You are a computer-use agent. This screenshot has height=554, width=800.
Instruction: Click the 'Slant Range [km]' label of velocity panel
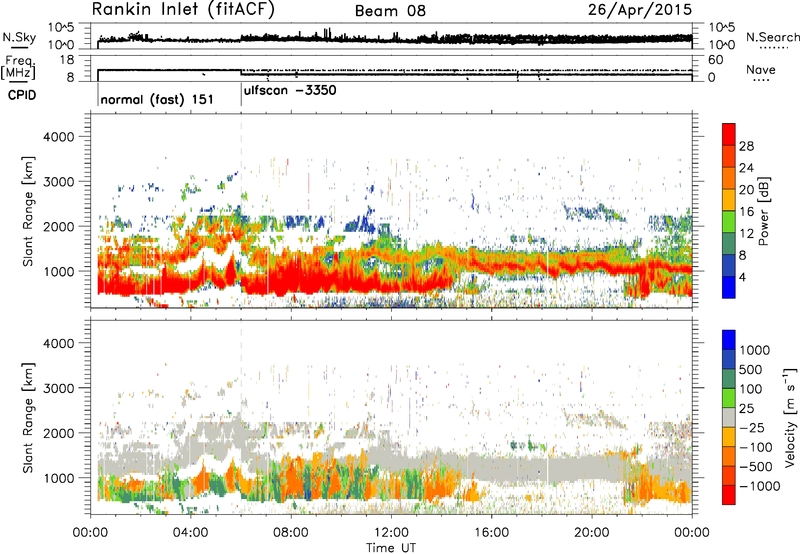(x=28, y=418)
